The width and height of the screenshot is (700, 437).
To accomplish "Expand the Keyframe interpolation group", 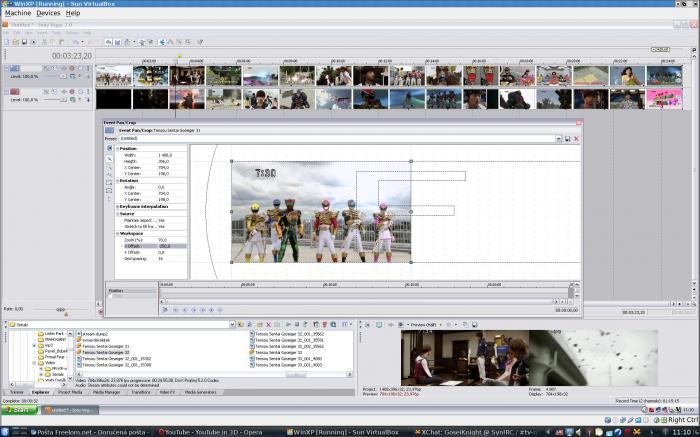I will point(117,207).
